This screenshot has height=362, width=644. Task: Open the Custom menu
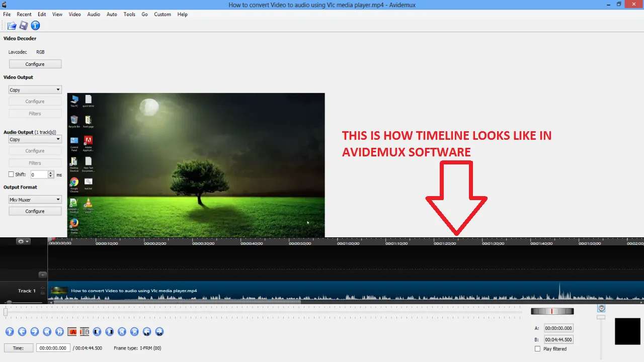[163, 15]
